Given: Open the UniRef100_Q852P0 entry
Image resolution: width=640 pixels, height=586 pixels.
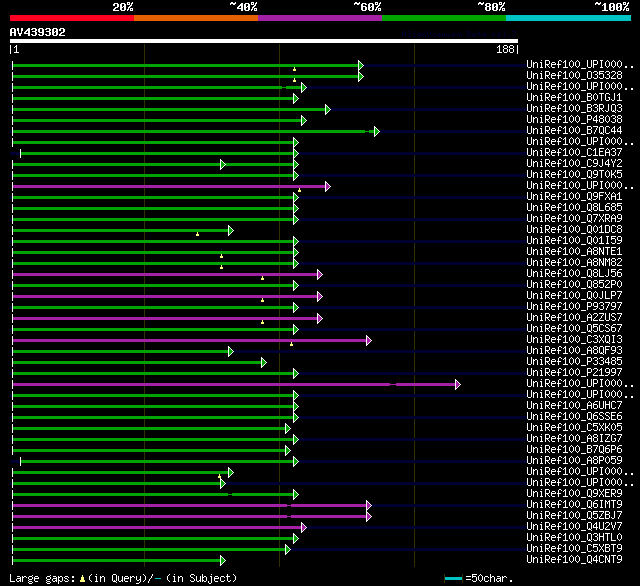Looking at the screenshot, I should coord(574,285).
